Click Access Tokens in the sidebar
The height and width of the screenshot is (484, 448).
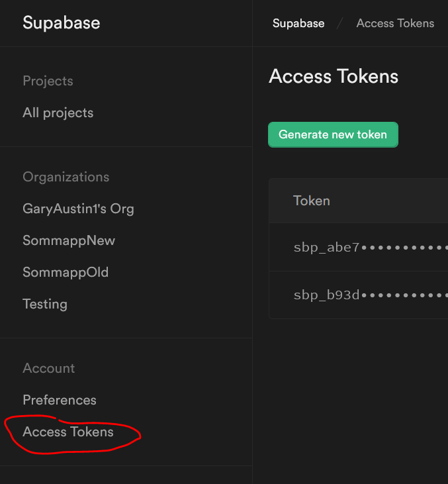pyautogui.click(x=68, y=432)
